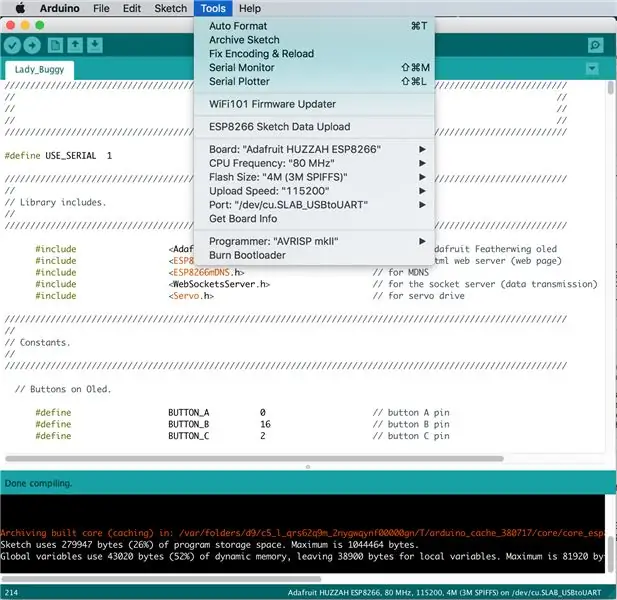Click the <Servo.h> include text

tap(191, 296)
